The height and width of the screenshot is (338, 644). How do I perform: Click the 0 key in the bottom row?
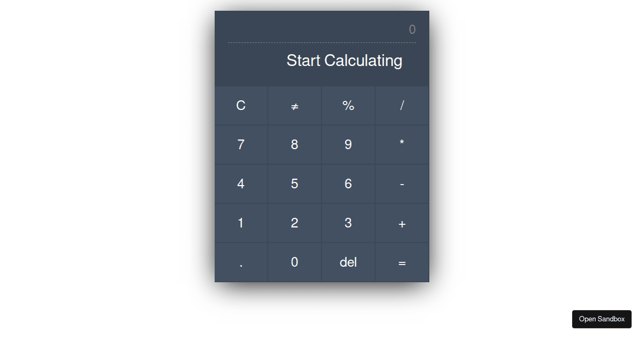click(x=295, y=262)
